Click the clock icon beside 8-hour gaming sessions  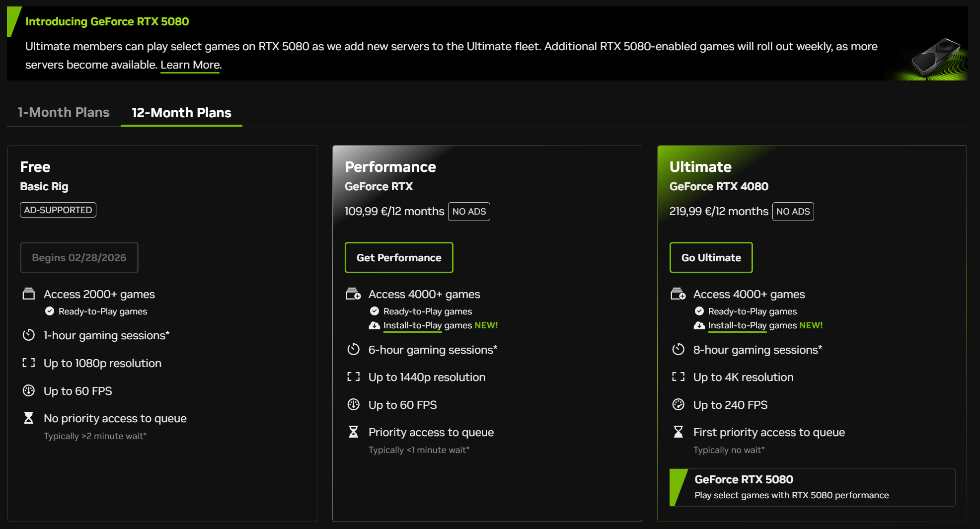(x=678, y=350)
